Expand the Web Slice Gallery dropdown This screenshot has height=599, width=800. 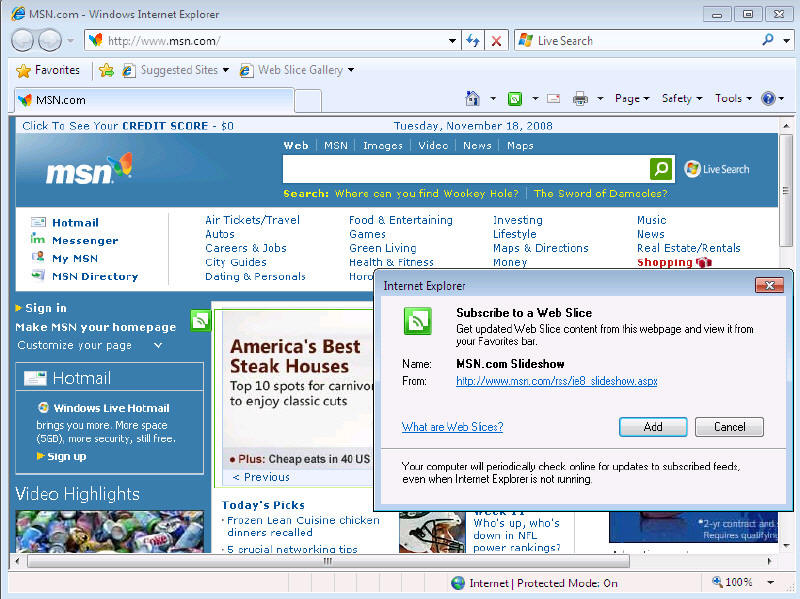click(351, 70)
